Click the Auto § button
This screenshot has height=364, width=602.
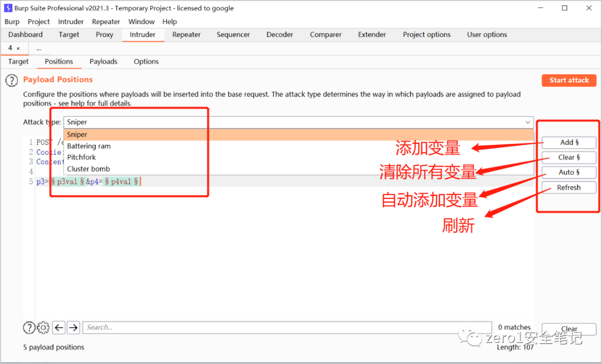569,172
